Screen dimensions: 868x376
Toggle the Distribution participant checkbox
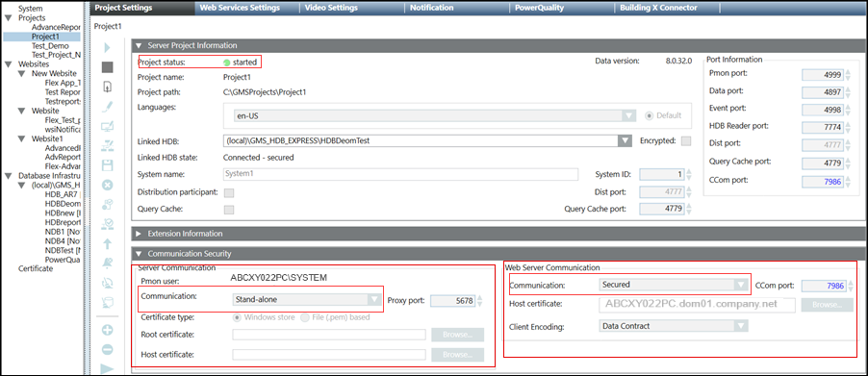tap(228, 192)
